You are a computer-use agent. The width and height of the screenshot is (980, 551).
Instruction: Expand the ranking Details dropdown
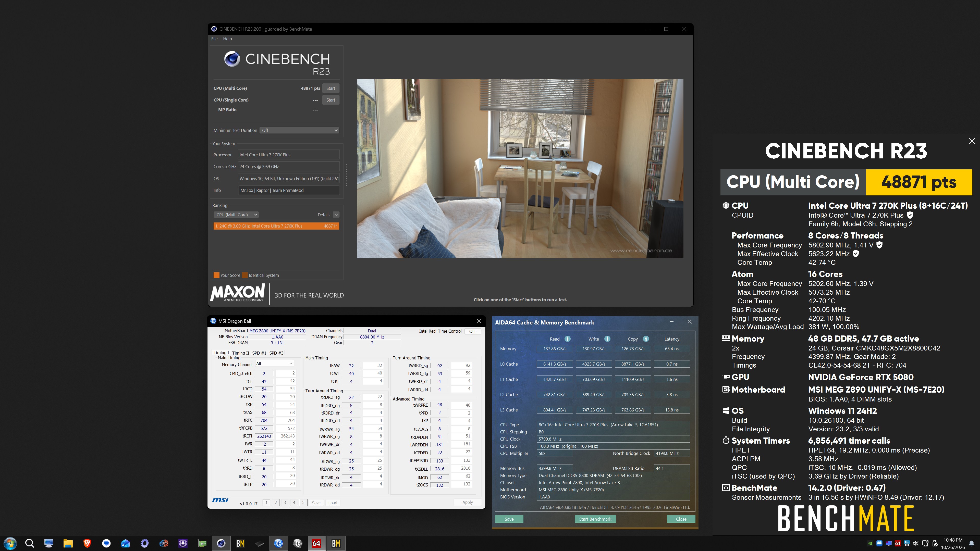click(336, 215)
